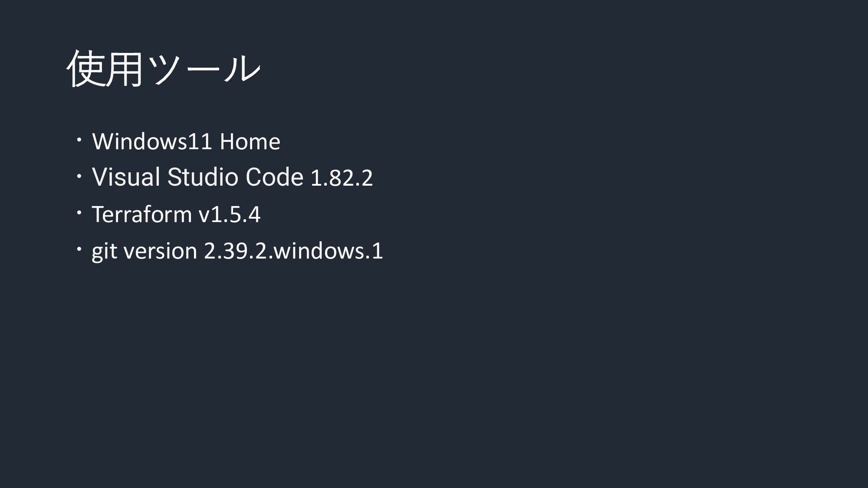The width and height of the screenshot is (868, 488).
Task: Select the version text v1.5.4
Action: click(x=229, y=214)
